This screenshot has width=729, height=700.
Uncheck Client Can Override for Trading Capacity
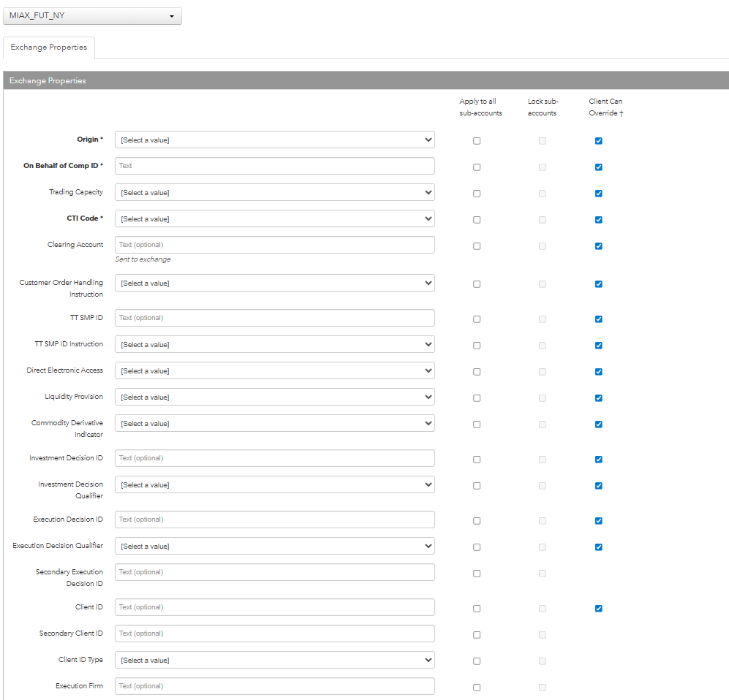(599, 194)
